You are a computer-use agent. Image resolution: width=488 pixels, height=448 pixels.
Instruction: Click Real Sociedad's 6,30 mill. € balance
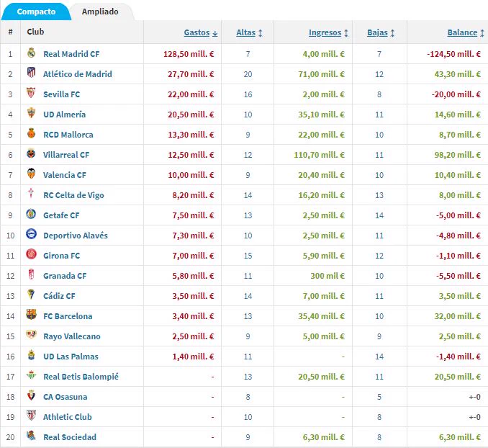click(x=460, y=437)
